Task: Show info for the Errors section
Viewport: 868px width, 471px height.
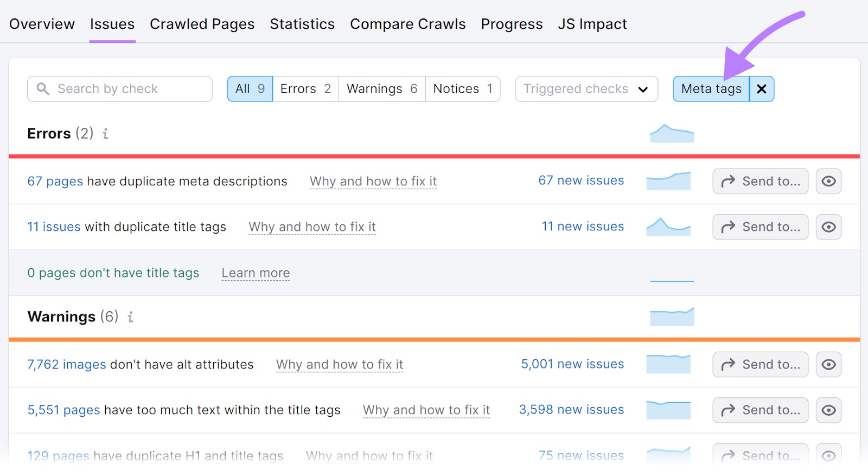Action: (106, 133)
